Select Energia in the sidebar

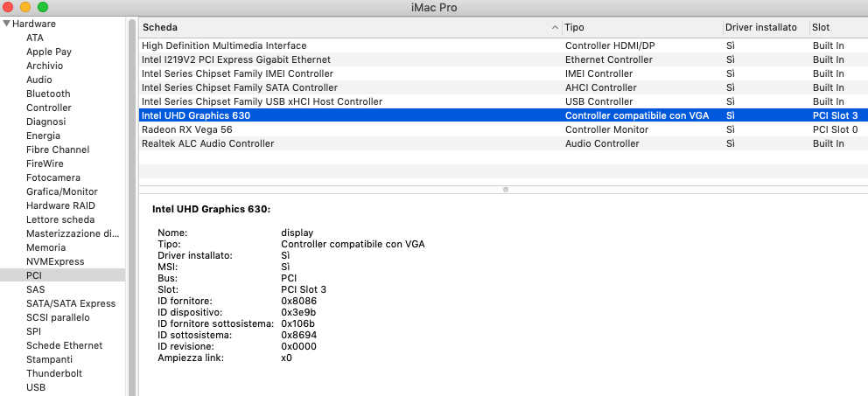(x=43, y=135)
